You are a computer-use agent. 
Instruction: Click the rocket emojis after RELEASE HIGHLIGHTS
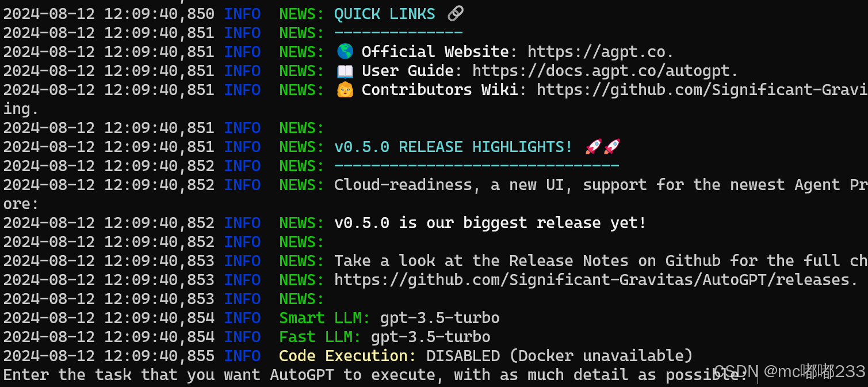coord(602,147)
